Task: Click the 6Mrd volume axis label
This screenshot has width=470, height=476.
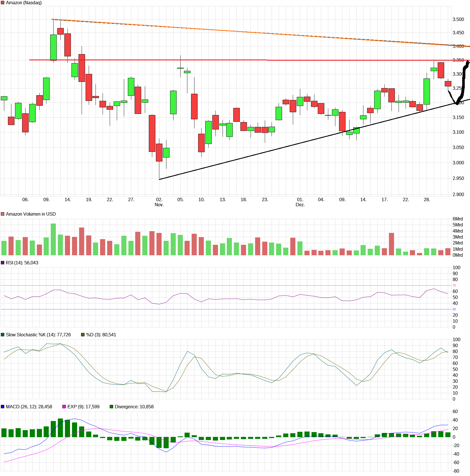Action: click(458, 219)
